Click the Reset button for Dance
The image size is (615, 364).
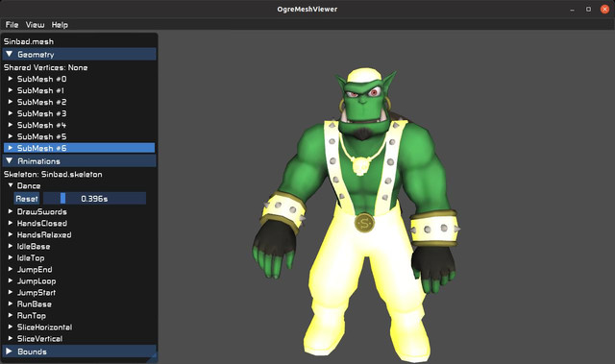click(27, 199)
